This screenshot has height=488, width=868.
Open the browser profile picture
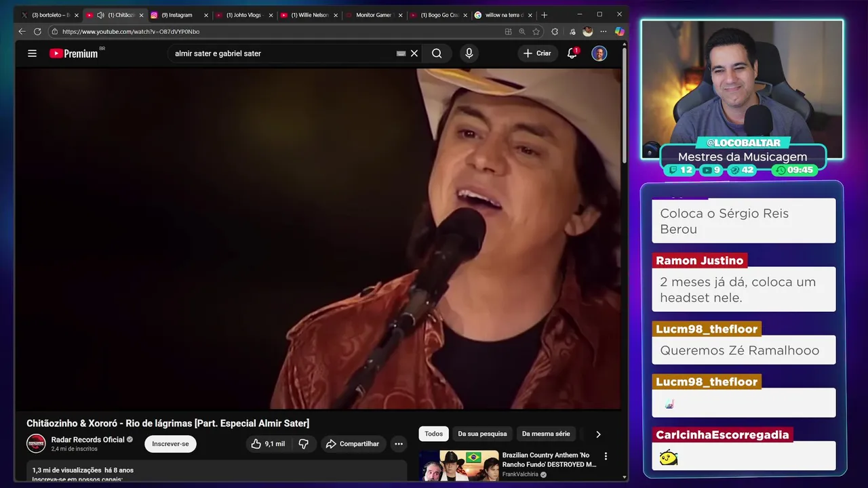tap(587, 31)
